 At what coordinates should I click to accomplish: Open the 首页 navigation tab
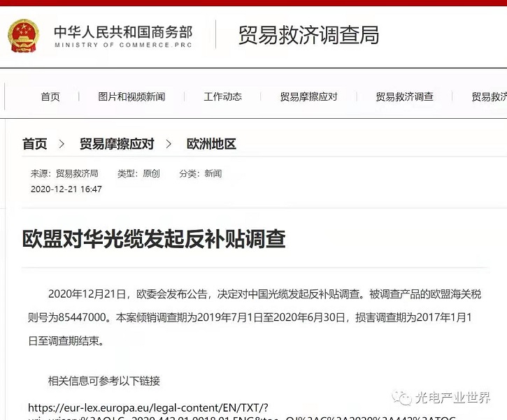coord(50,96)
